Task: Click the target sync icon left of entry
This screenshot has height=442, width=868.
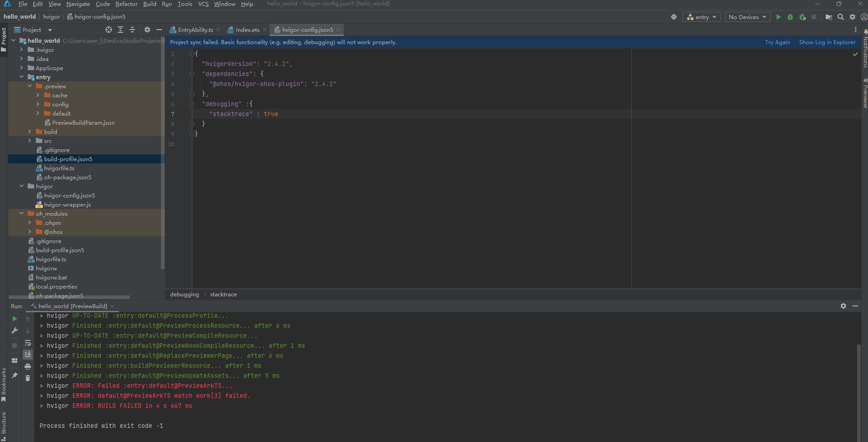Action: click(x=674, y=17)
